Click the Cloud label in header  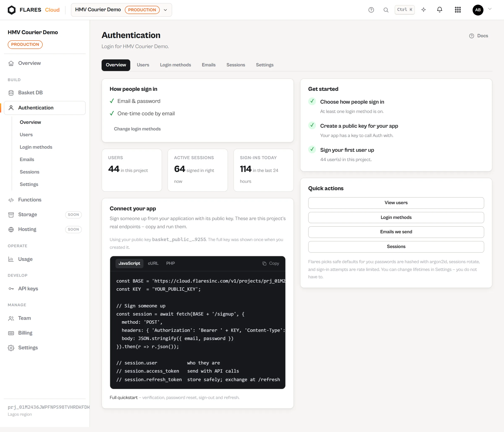click(52, 10)
